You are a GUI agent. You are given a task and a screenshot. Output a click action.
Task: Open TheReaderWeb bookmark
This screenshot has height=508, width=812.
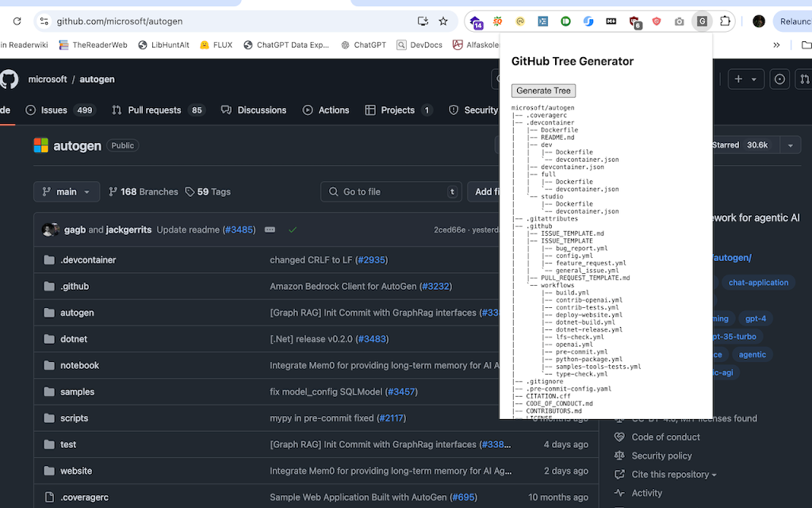pos(93,45)
